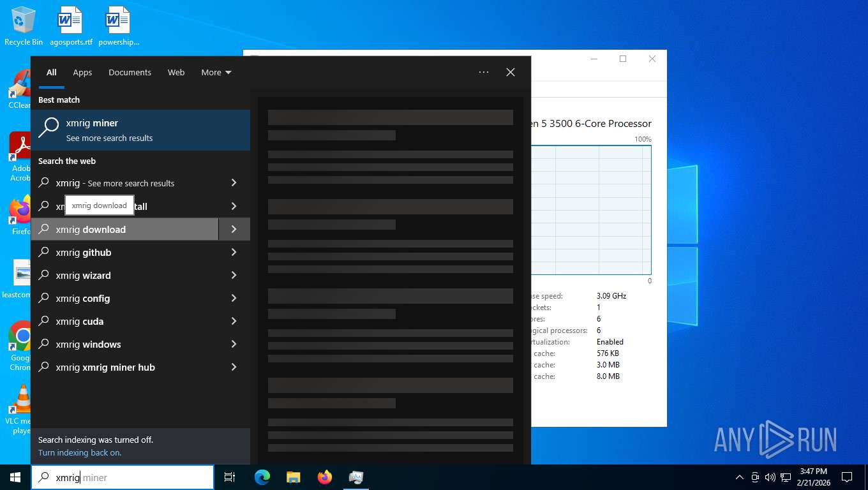The width and height of the screenshot is (868, 490).
Task: Select 'xmrig - See more search results' suggestion
Action: pos(124,183)
